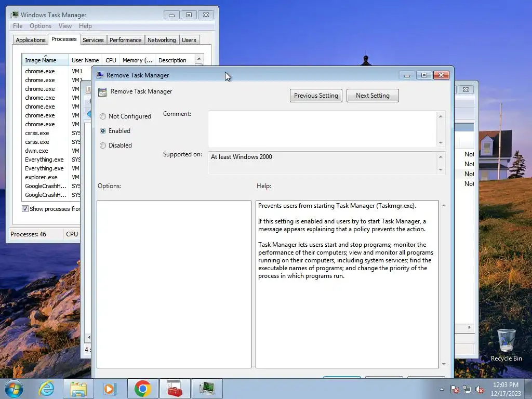Select the dwm.exe process row

click(51, 151)
